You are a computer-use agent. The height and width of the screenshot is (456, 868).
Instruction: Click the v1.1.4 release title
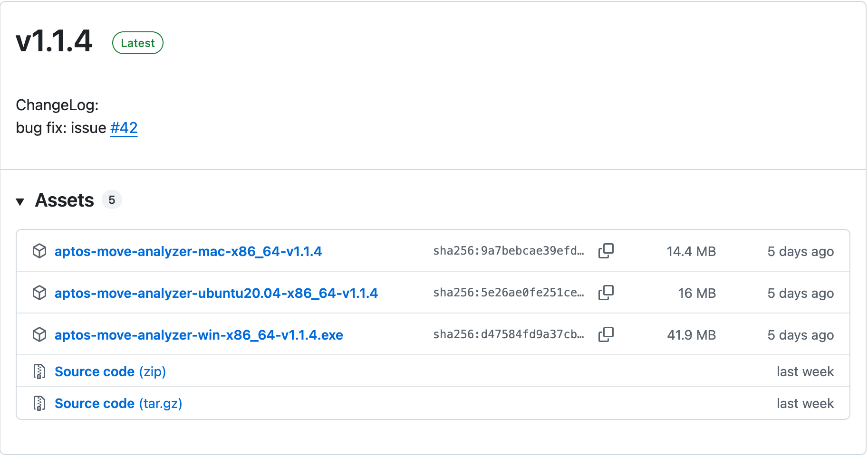click(x=54, y=41)
